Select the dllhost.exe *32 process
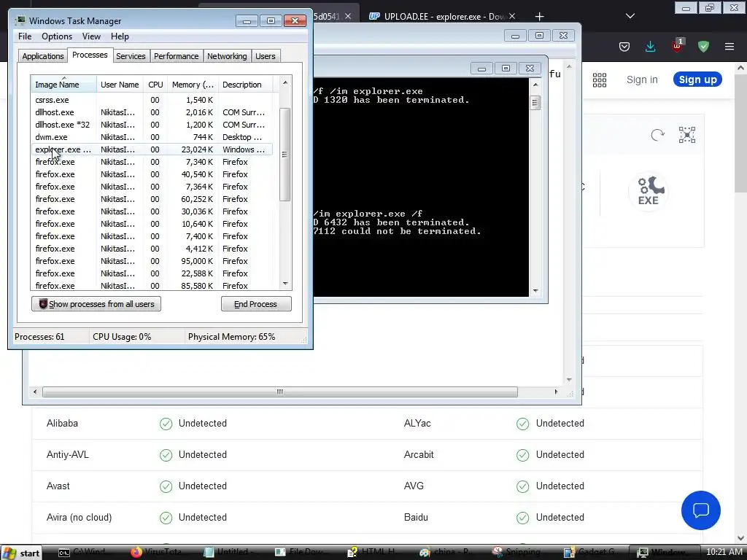Viewport: 747px width, 560px height. 152,125
